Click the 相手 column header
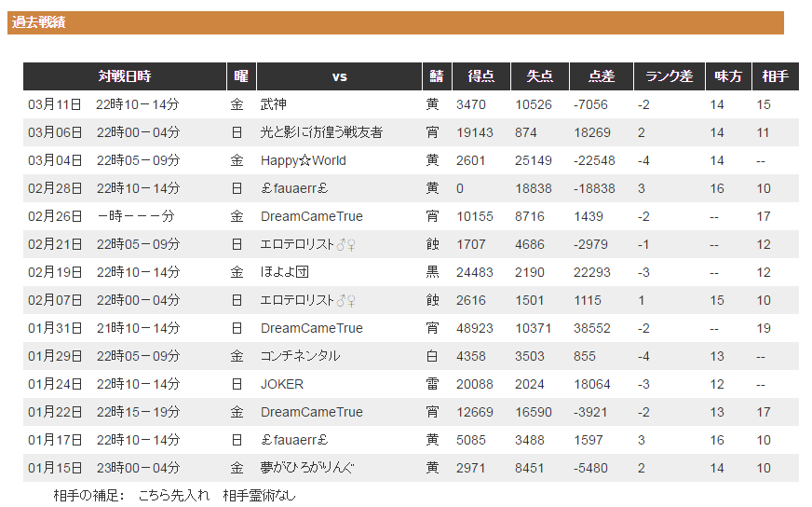 click(x=776, y=76)
